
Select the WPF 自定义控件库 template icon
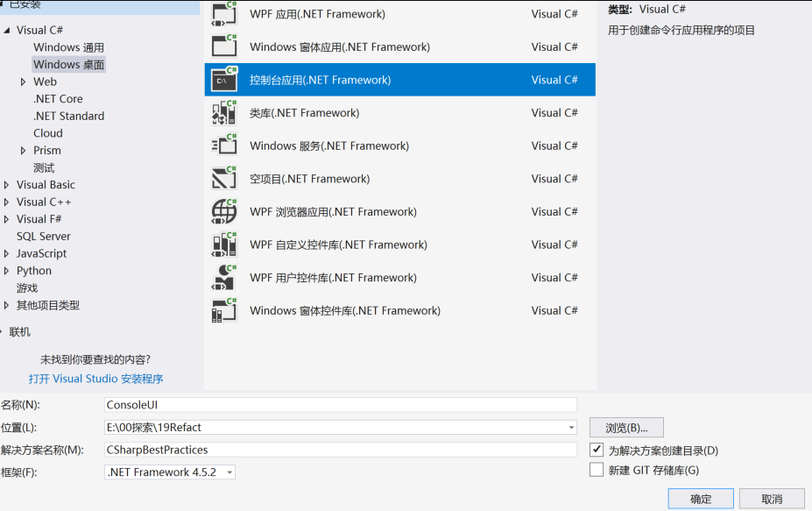[223, 245]
